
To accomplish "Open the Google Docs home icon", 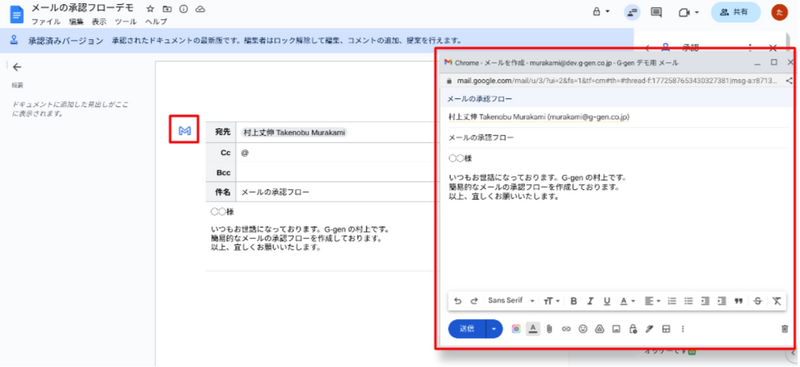I will (16, 14).
